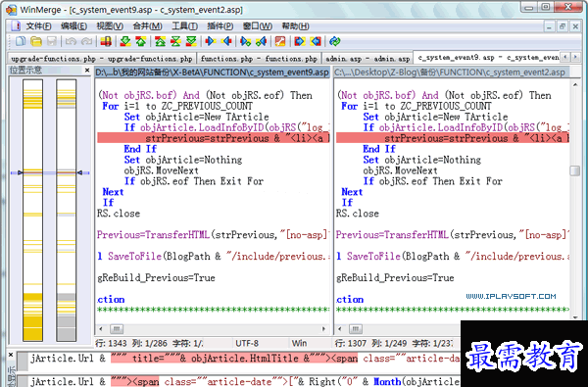The width and height of the screenshot is (588, 387).
Task: Click the left status '行: 1343' entry
Action: tap(111, 343)
